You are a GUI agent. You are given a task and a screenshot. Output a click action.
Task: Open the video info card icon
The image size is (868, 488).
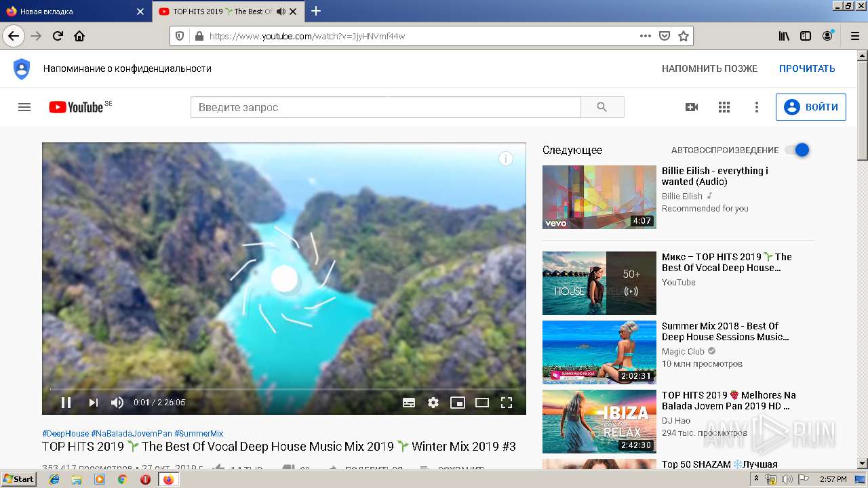[506, 159]
